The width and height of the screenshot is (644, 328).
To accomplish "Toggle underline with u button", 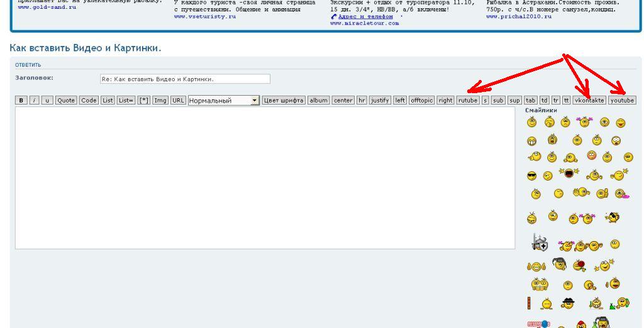I will pos(47,101).
